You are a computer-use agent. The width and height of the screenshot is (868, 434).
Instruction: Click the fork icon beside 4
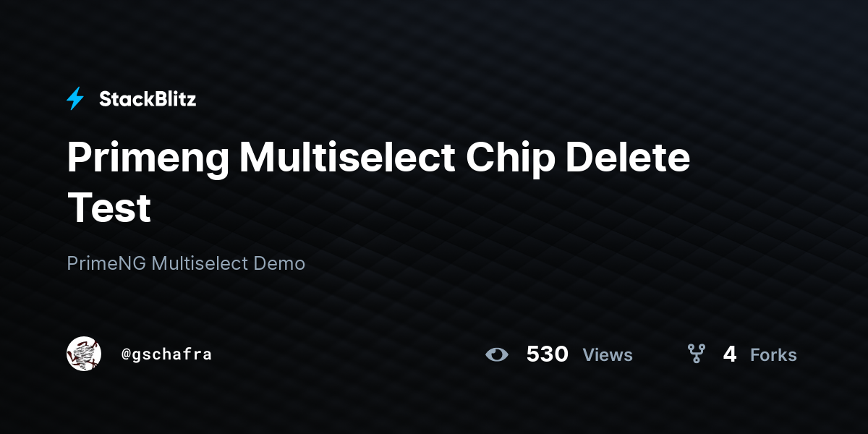pos(696,354)
